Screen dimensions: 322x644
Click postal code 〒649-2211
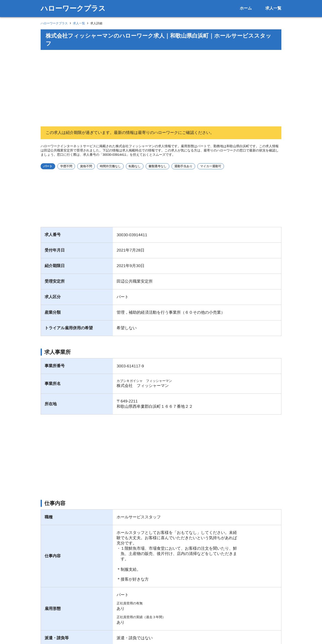(x=127, y=401)
